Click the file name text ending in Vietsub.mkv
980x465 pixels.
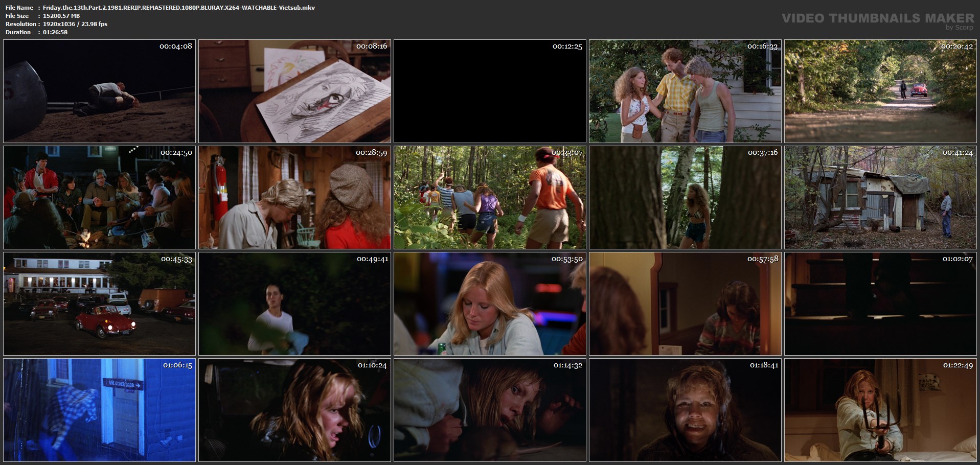click(x=179, y=8)
